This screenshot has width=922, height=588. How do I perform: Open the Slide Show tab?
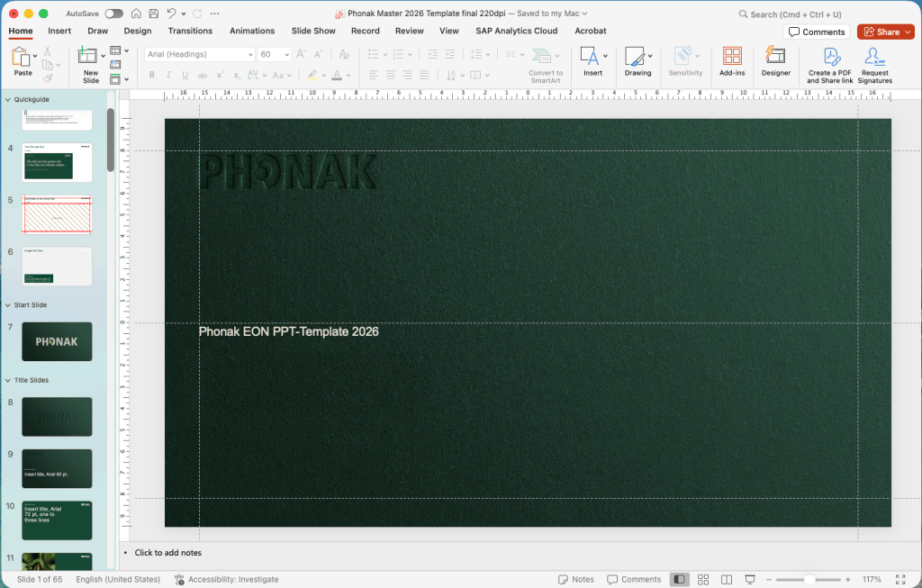click(313, 31)
